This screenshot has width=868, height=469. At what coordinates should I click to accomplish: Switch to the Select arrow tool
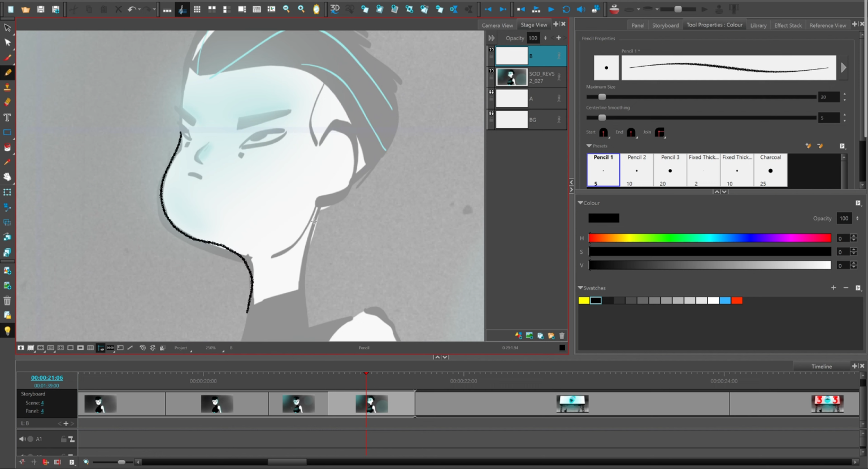point(7,27)
